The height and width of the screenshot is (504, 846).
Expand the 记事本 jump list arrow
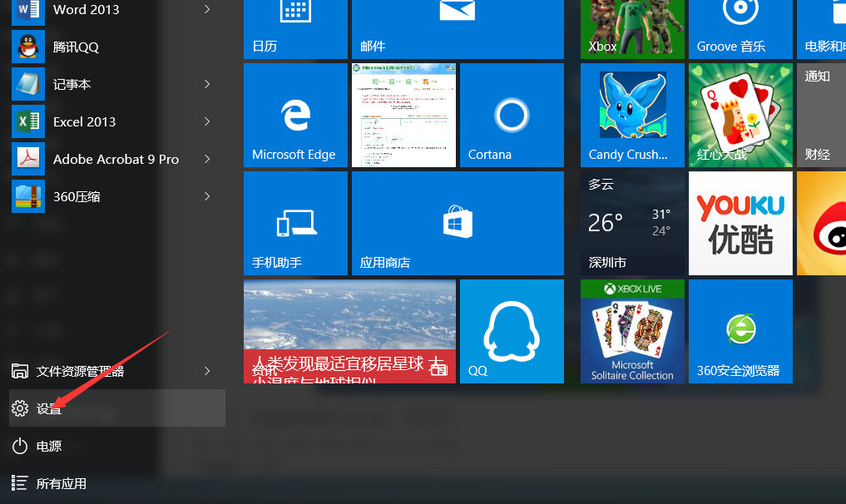click(207, 84)
